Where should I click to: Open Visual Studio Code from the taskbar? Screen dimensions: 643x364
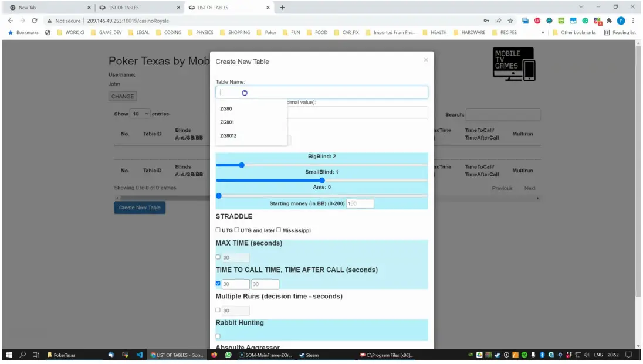pos(140,355)
